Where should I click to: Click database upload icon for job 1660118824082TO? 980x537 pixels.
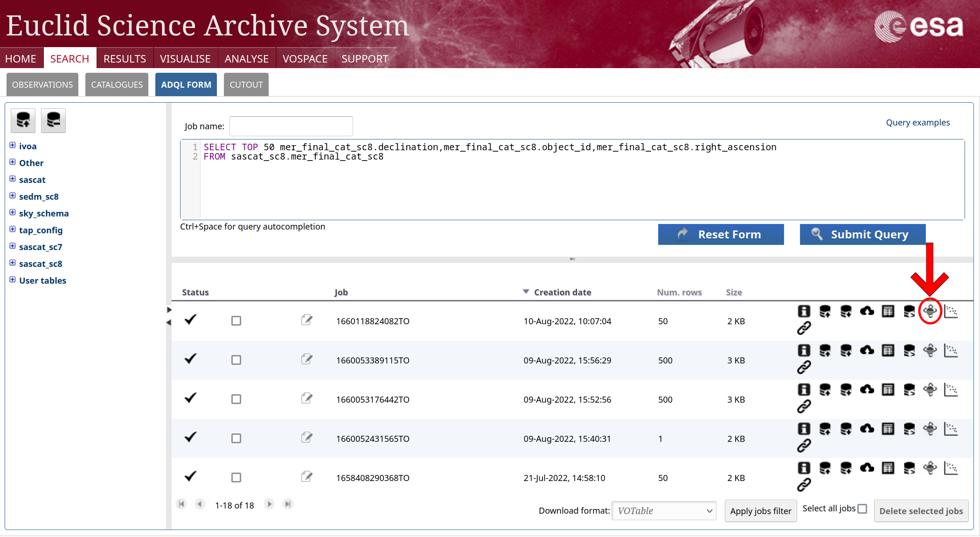(x=825, y=311)
